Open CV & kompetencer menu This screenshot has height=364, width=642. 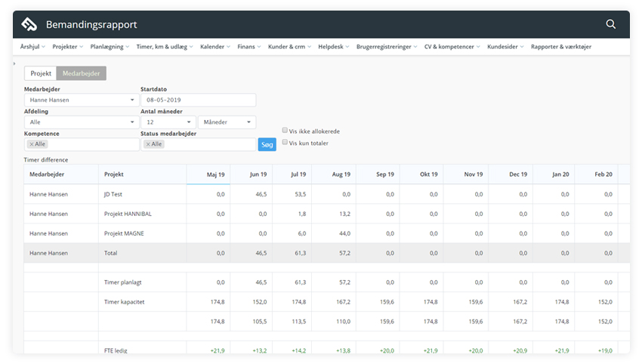pyautogui.click(x=452, y=47)
